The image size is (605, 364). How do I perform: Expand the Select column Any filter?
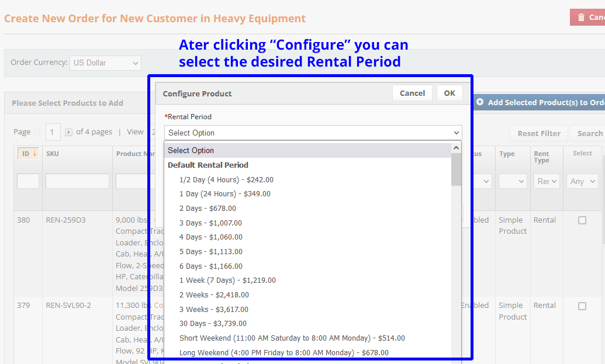tap(583, 182)
